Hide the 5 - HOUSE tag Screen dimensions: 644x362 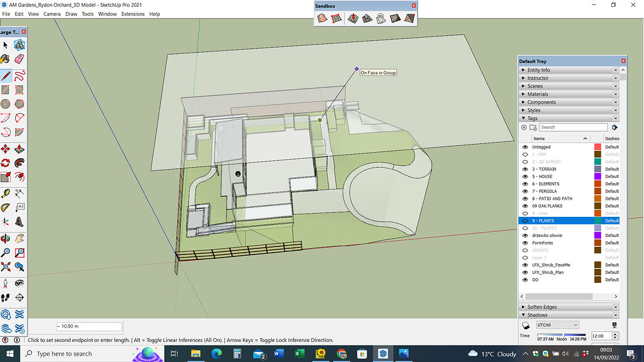tap(525, 177)
